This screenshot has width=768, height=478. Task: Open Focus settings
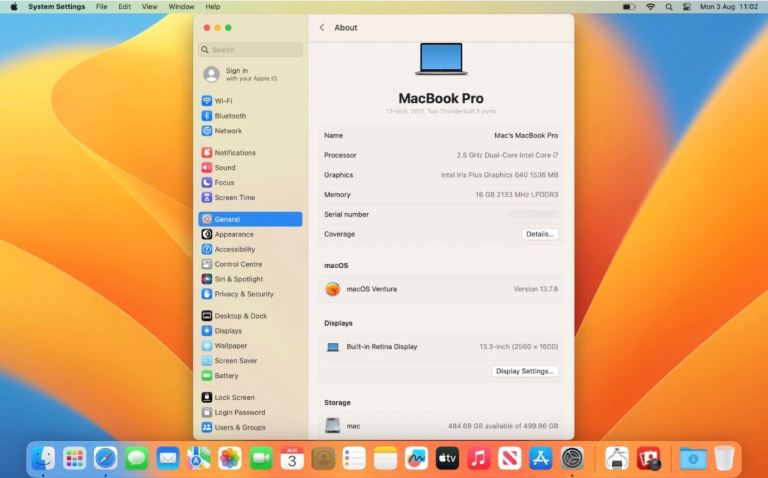click(x=250, y=183)
